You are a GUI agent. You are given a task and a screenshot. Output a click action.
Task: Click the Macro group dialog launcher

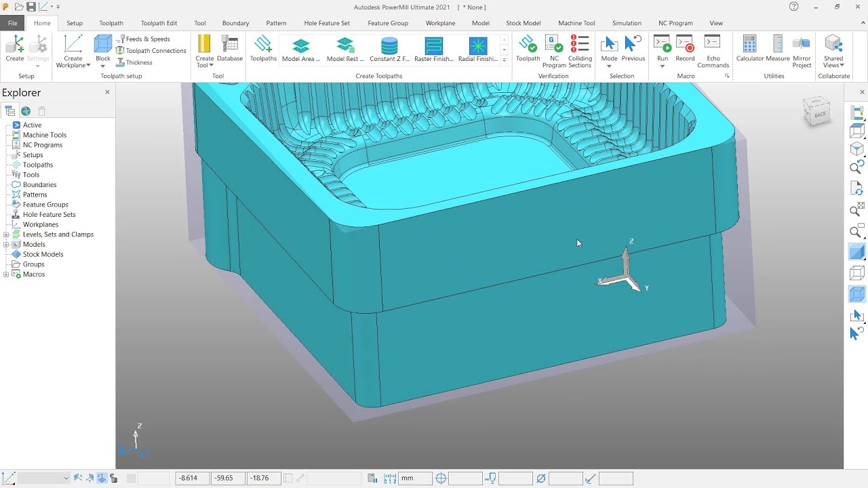click(x=727, y=77)
